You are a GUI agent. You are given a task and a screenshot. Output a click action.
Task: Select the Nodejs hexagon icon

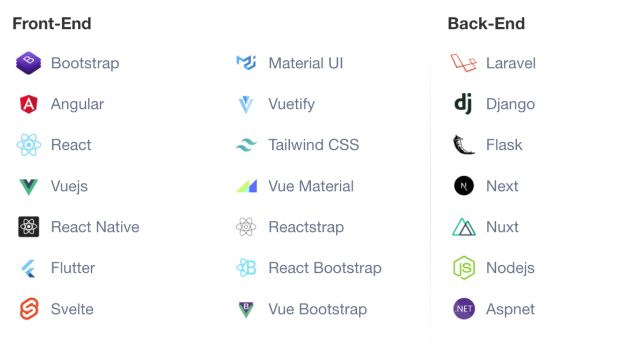[464, 268]
